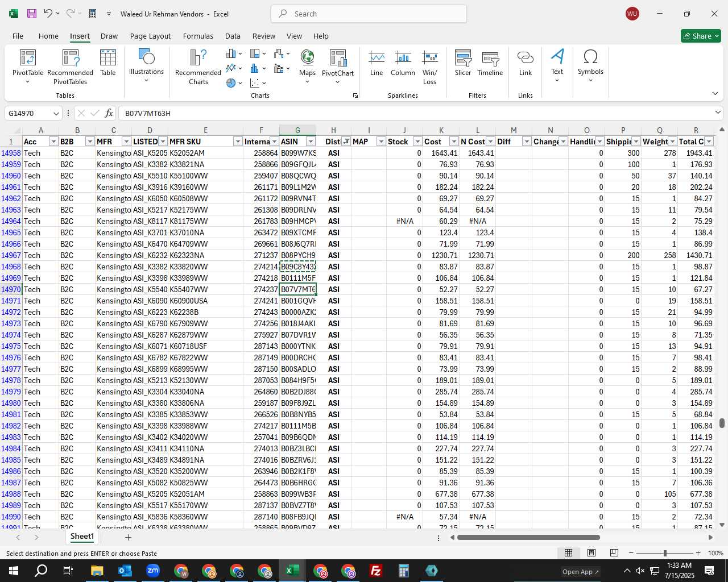Insert a Timeline filter

490,63
